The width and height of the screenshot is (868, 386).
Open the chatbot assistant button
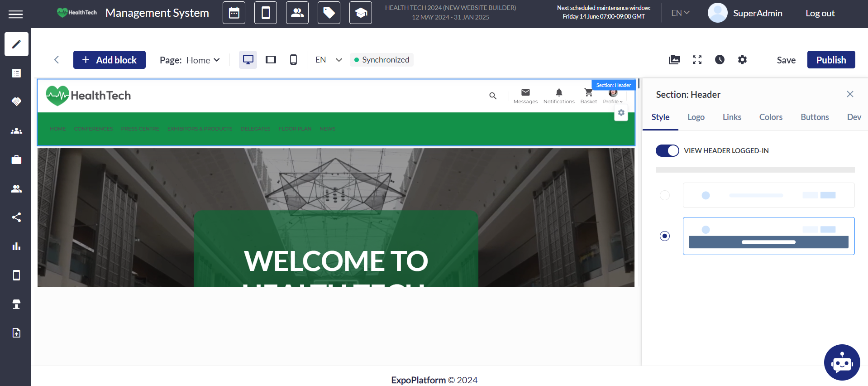pos(842,362)
